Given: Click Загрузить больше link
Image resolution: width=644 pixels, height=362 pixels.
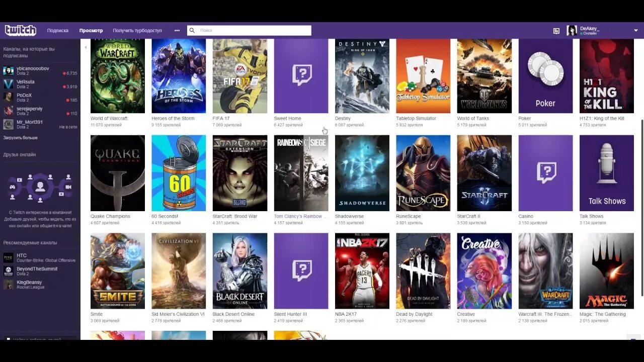Looking at the screenshot, I should pyautogui.click(x=20, y=138).
